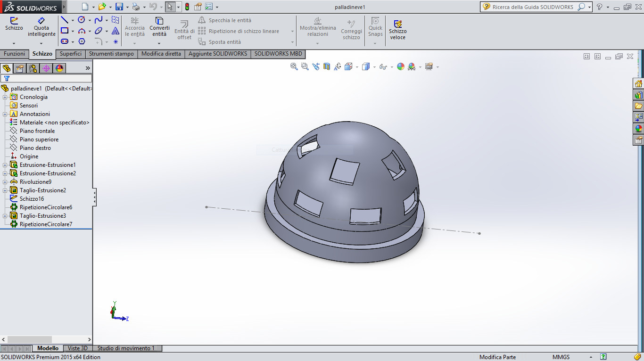Click the status bar help button
Image resolution: width=644 pixels, height=361 pixels.
[x=603, y=357]
